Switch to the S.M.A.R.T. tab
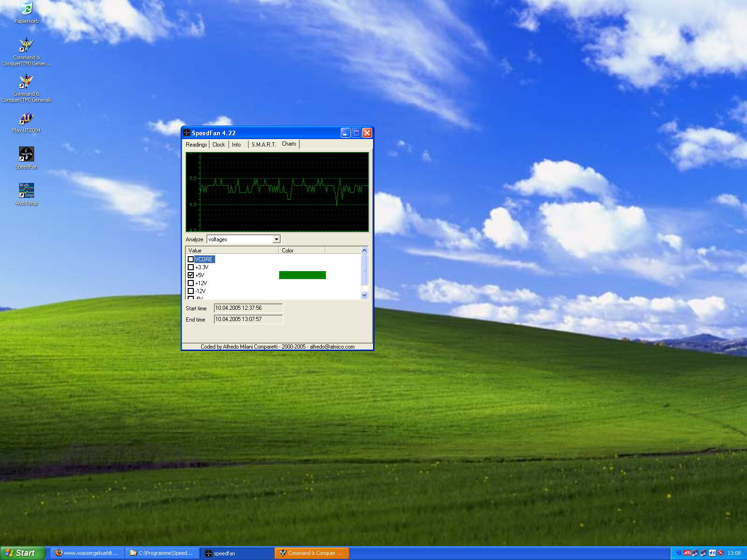This screenshot has width=747, height=560. [x=264, y=145]
